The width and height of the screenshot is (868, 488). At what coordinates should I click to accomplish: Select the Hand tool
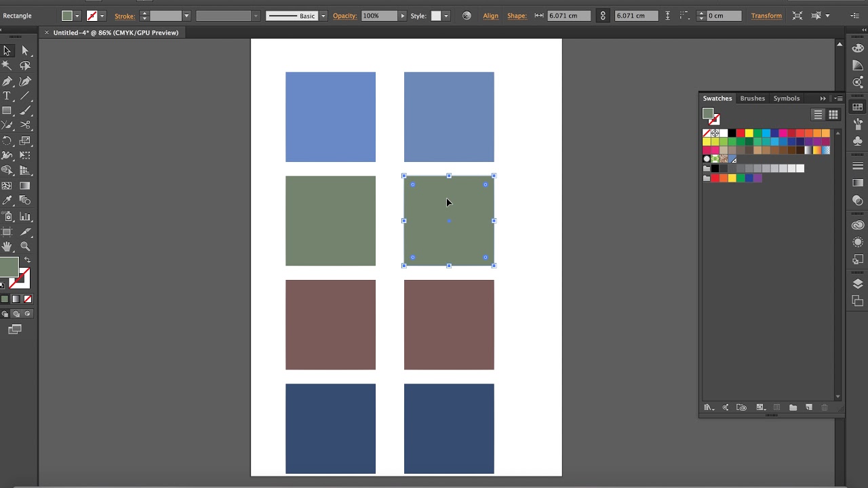point(7,247)
